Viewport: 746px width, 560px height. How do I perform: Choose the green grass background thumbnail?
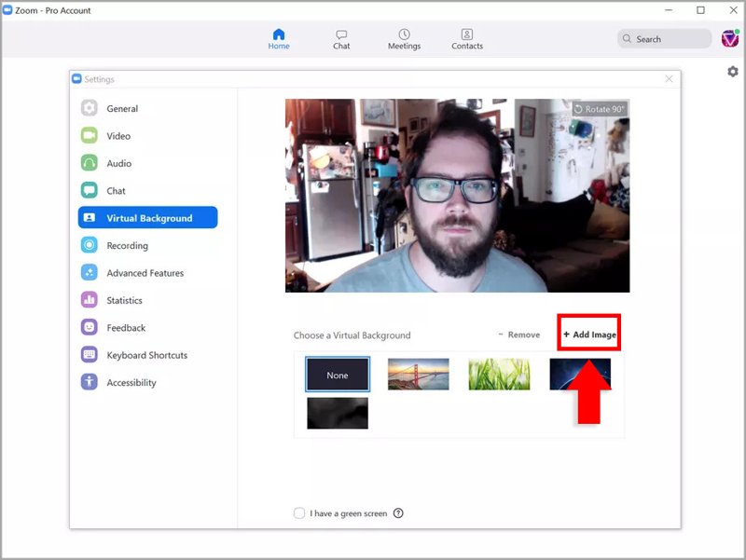pyautogui.click(x=499, y=375)
